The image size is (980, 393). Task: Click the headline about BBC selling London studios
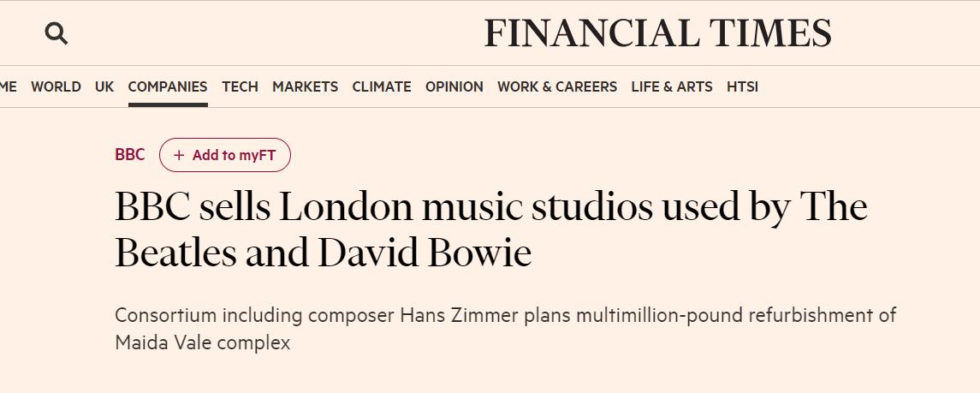[x=490, y=208]
